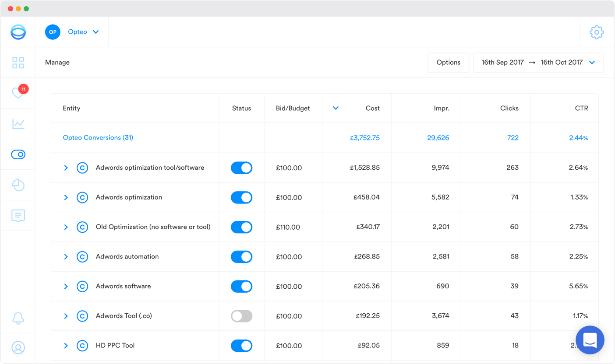Click impressions value 3,674
Image resolution: width=615 pixels, height=364 pixels.
coord(440,316)
